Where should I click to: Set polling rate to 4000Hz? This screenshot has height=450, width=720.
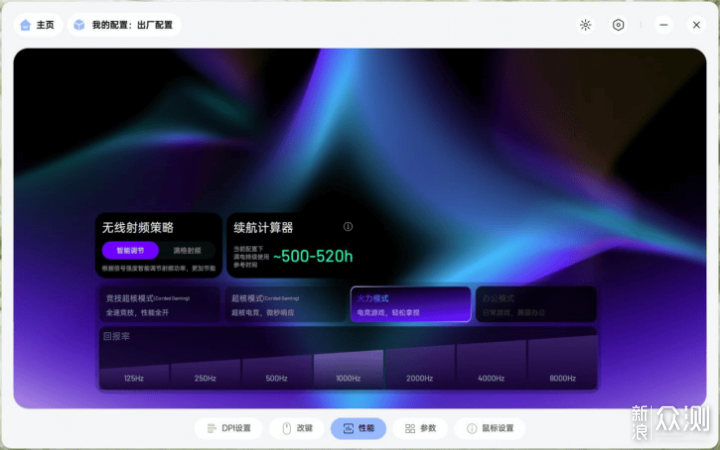click(491, 366)
